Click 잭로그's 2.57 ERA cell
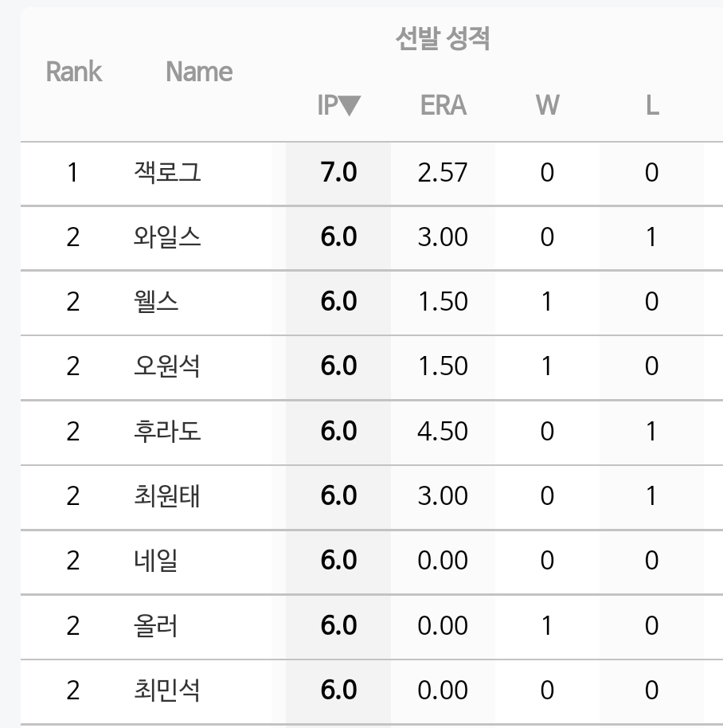Image resolution: width=723 pixels, height=728 pixels. pyautogui.click(x=443, y=172)
